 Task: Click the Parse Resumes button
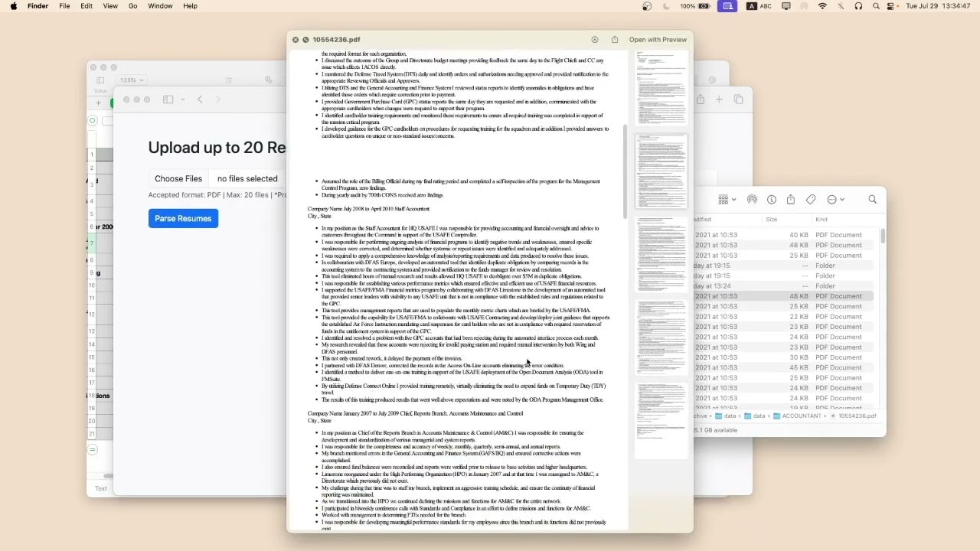[x=183, y=219]
